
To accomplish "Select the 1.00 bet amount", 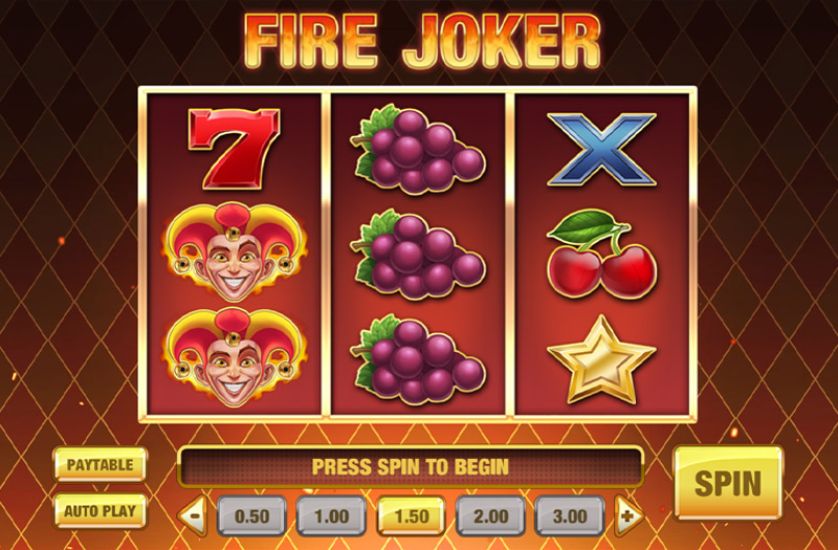I will pos(331,516).
